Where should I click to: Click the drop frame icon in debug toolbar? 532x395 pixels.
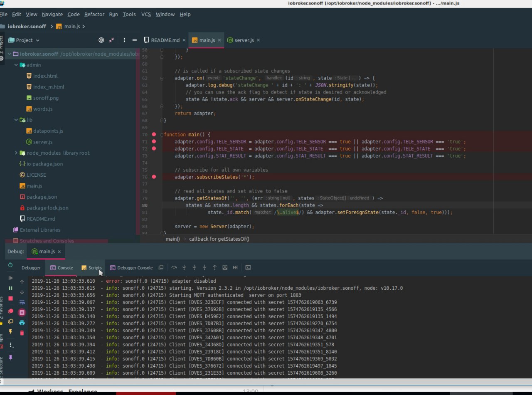pos(225,267)
